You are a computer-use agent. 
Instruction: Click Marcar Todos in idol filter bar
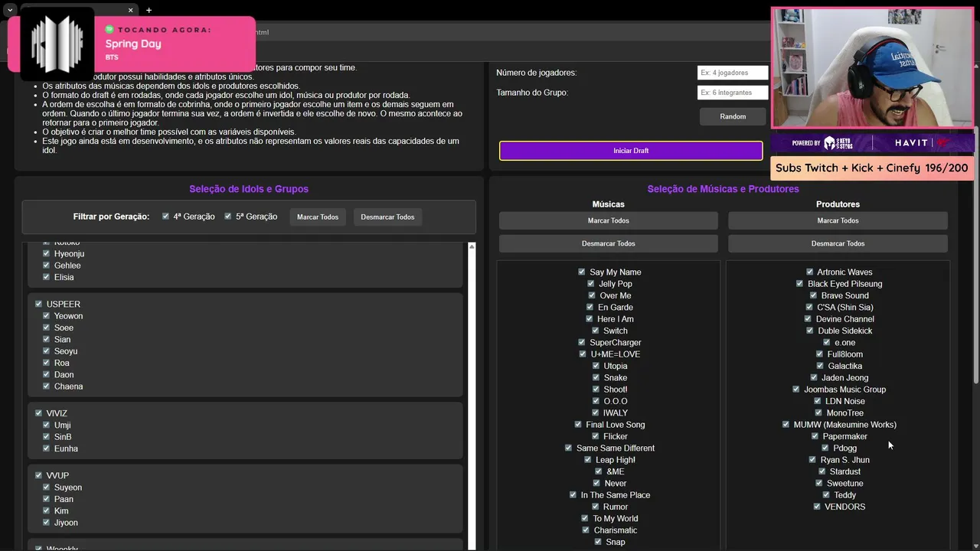tap(318, 217)
